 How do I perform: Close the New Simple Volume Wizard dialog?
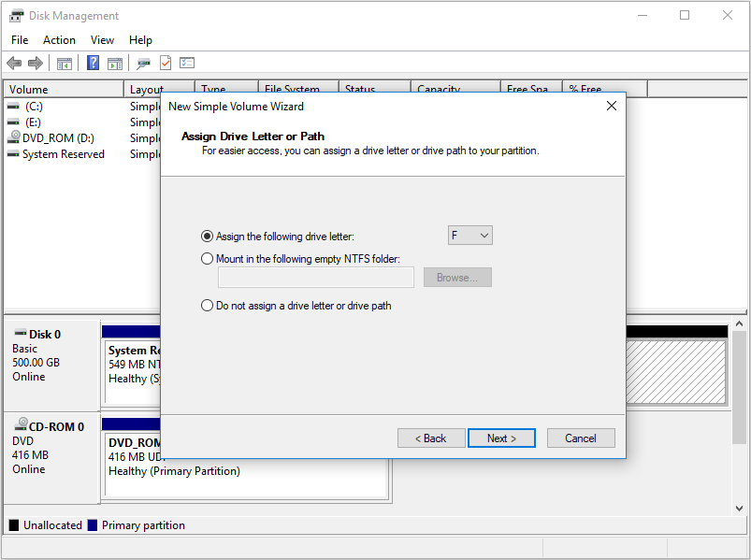(x=612, y=106)
